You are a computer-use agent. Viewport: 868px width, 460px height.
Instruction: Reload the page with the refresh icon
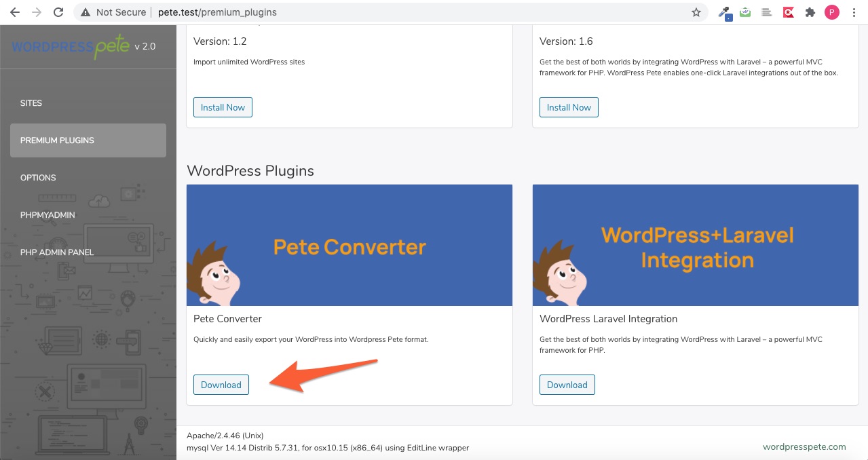tap(58, 12)
